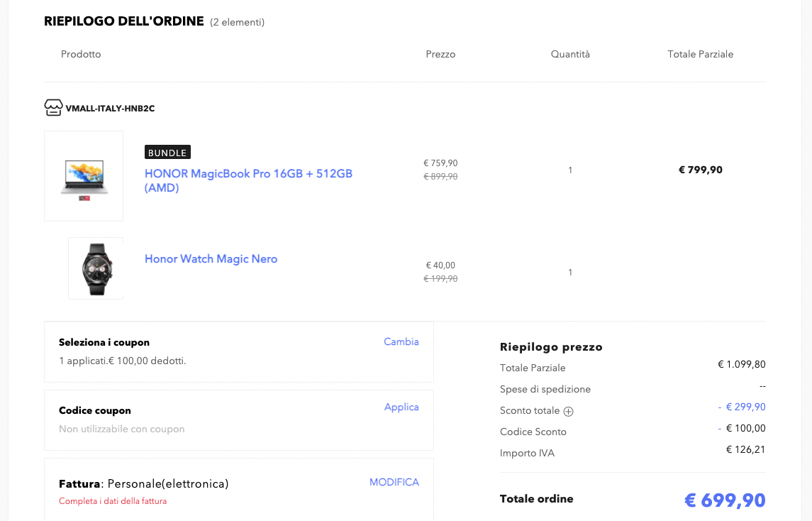
Task: Click the Codice Sconto label
Action: tap(533, 432)
